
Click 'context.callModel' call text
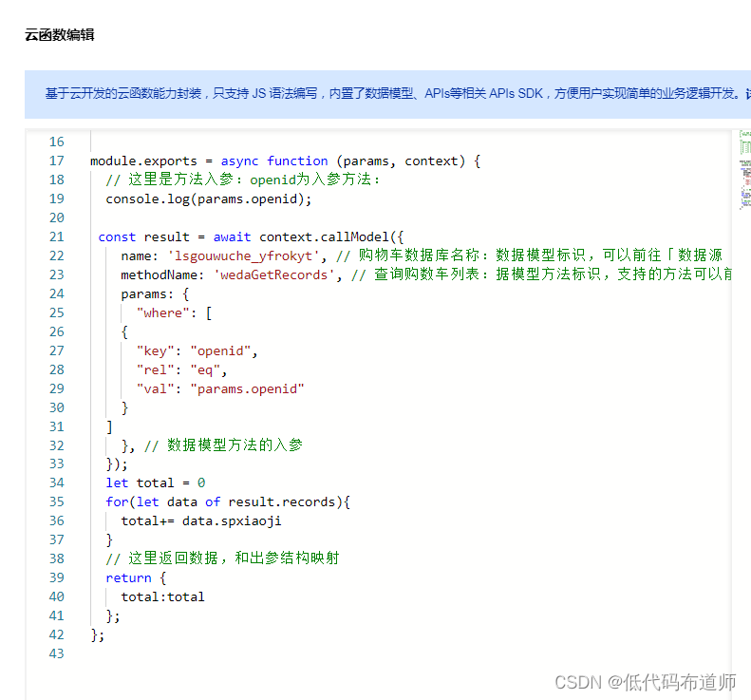(324, 236)
